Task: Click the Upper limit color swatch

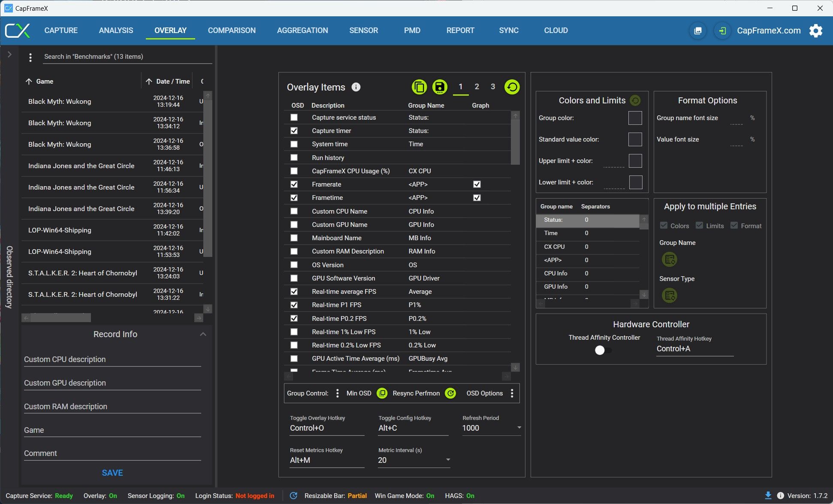Action: (x=635, y=161)
